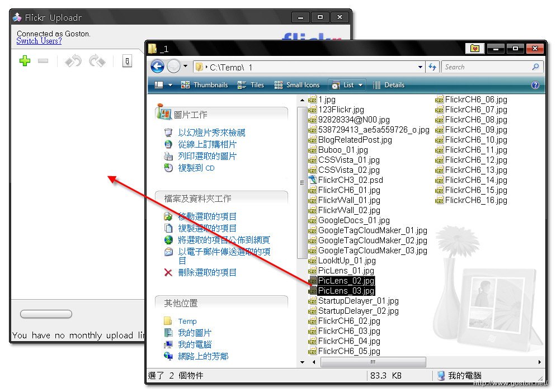The image size is (556, 392).
Task: Rotate photo counterclockwise in Flickr Uploadr
Action: pyautogui.click(x=73, y=61)
